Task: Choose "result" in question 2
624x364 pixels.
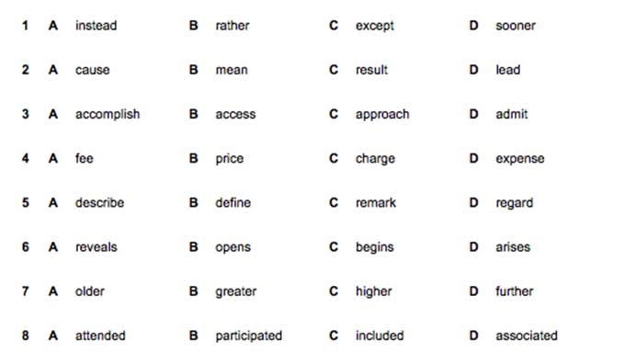Action: (x=371, y=70)
